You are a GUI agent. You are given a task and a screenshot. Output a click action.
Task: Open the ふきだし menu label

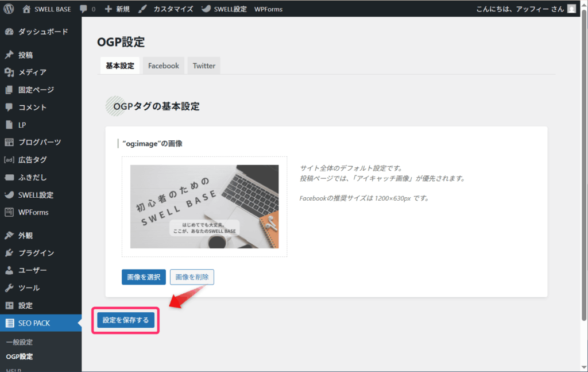pos(32,177)
